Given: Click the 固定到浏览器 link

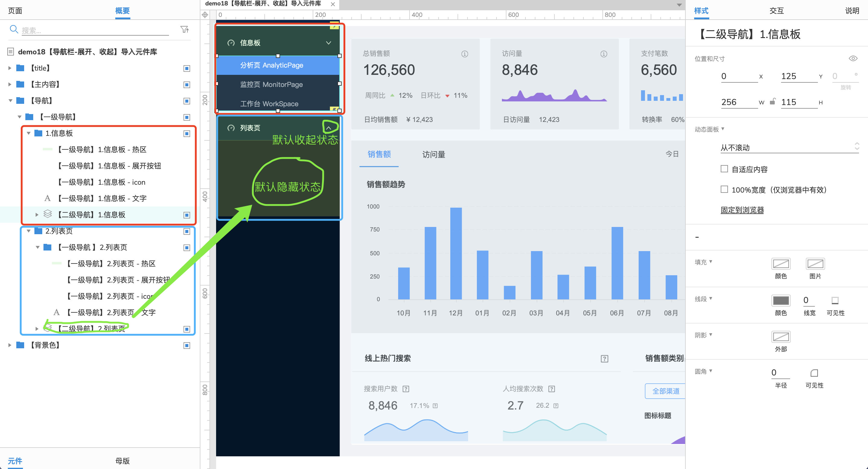Looking at the screenshot, I should [742, 210].
